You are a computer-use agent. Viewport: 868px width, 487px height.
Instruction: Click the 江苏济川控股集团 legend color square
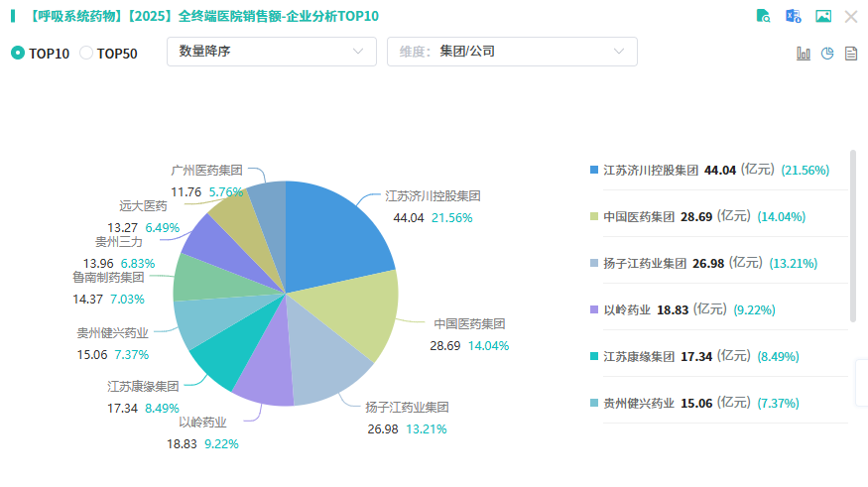(594, 170)
